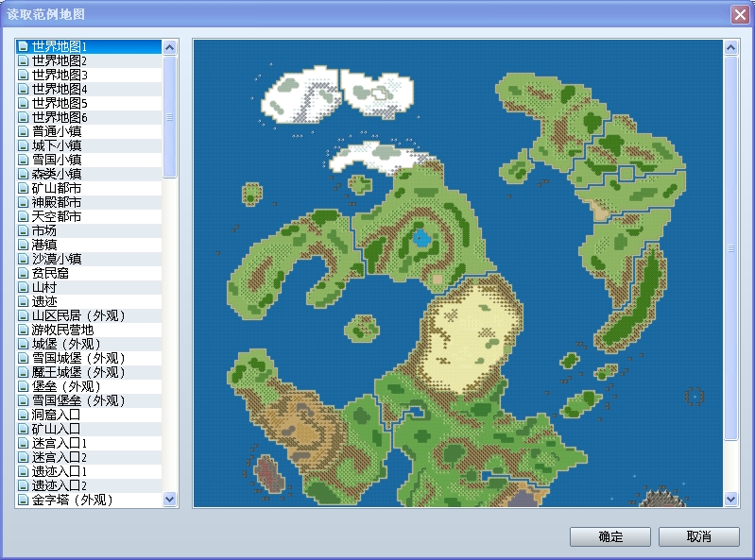
Task: Select the 市场 map entry
Action: pos(89,230)
